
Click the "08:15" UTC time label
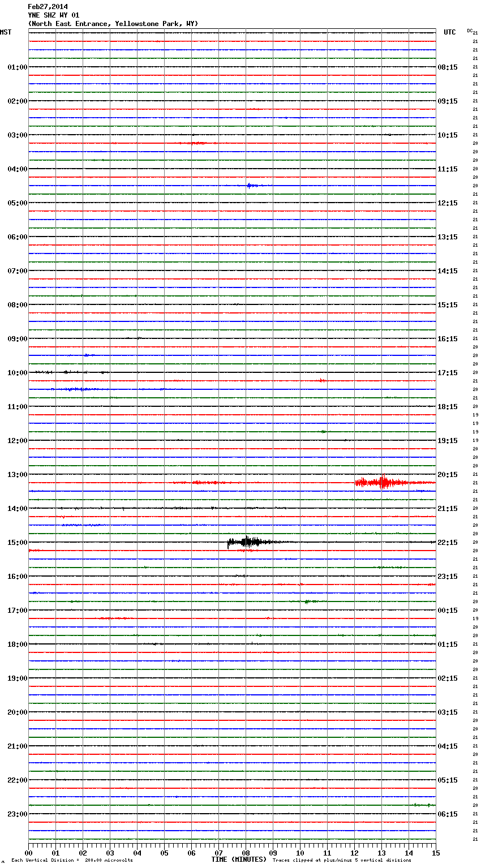tap(448, 67)
